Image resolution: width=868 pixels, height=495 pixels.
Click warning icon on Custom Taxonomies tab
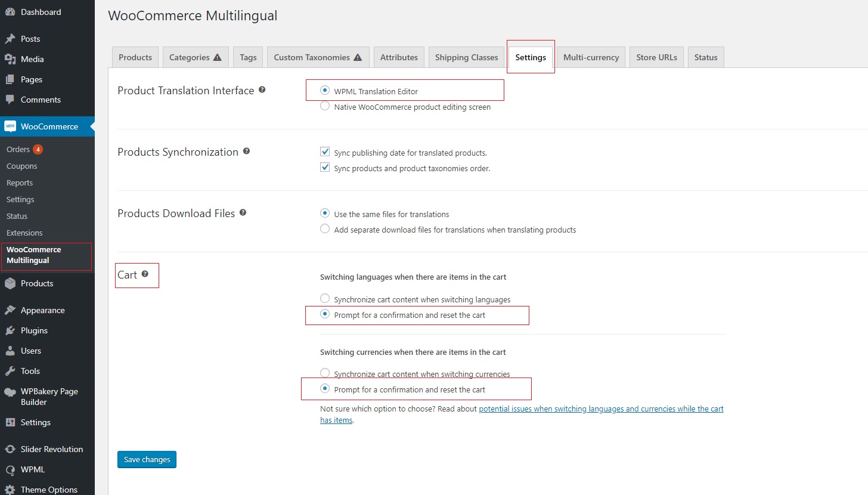(x=358, y=58)
